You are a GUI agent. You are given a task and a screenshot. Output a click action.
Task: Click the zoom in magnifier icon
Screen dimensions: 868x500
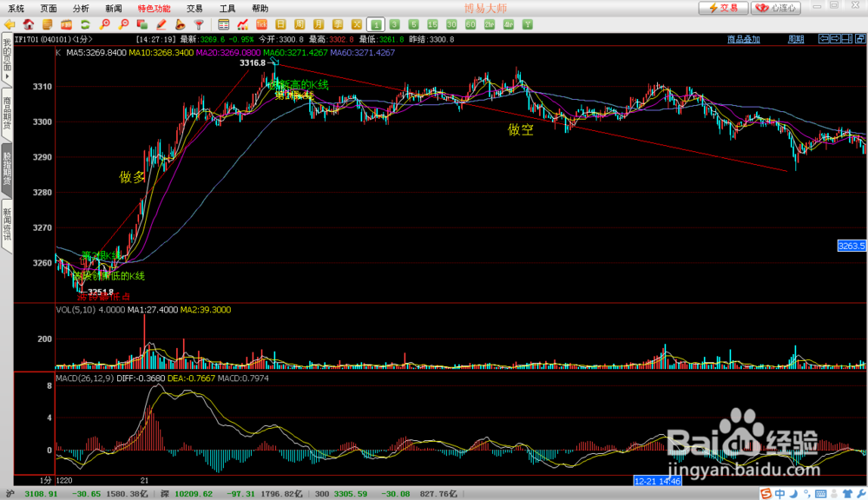(x=105, y=24)
